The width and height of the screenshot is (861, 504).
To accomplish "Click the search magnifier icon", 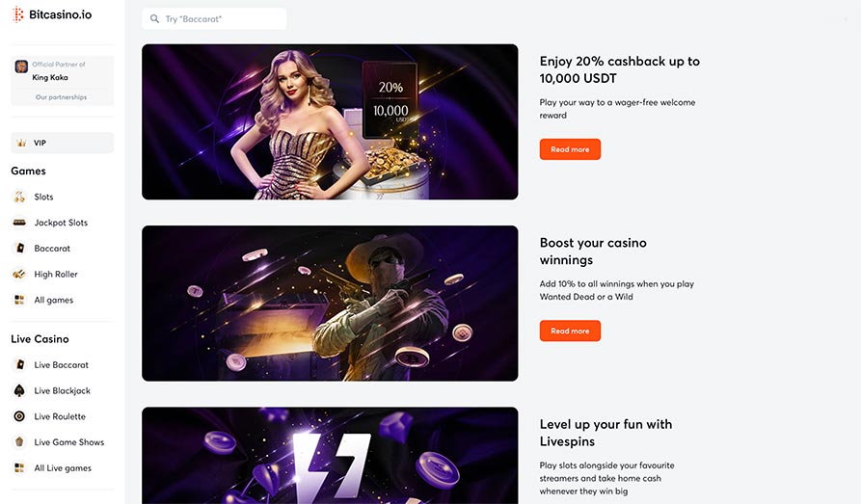I will (x=155, y=18).
